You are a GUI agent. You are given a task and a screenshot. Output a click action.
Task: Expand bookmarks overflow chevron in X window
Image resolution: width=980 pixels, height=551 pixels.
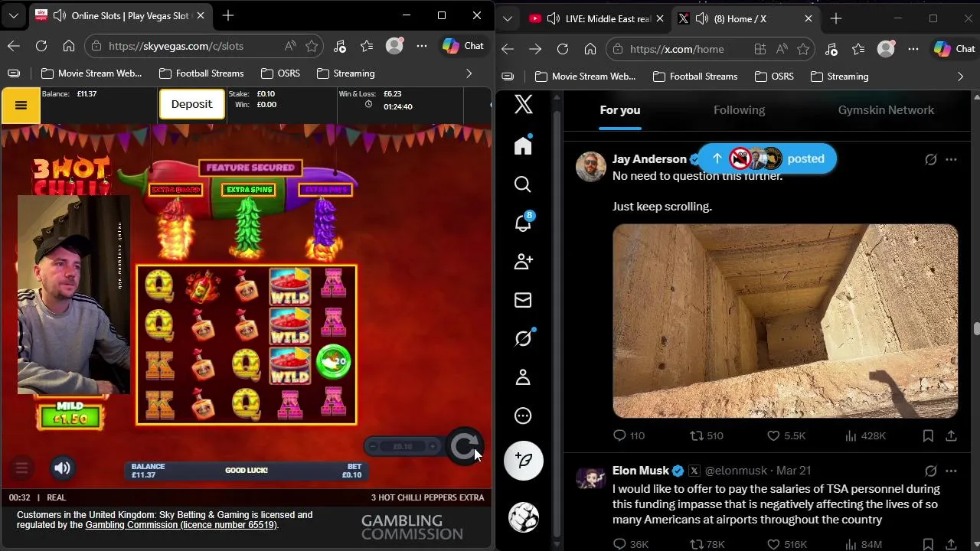[960, 77]
